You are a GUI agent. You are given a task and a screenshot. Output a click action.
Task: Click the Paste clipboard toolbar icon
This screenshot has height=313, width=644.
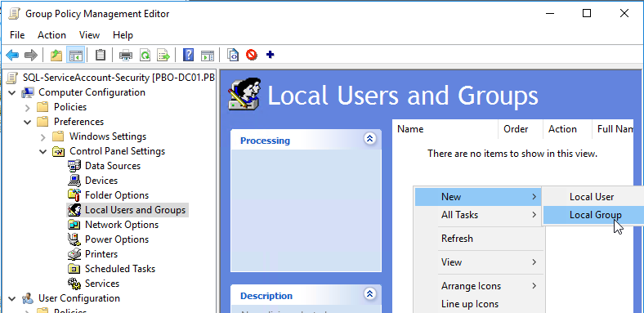coord(101,55)
